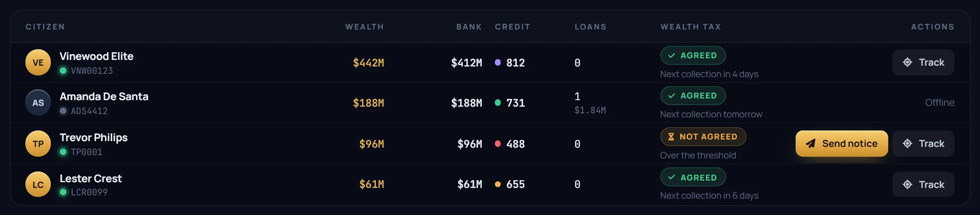Click the paper plane icon on Send notice

[810, 144]
